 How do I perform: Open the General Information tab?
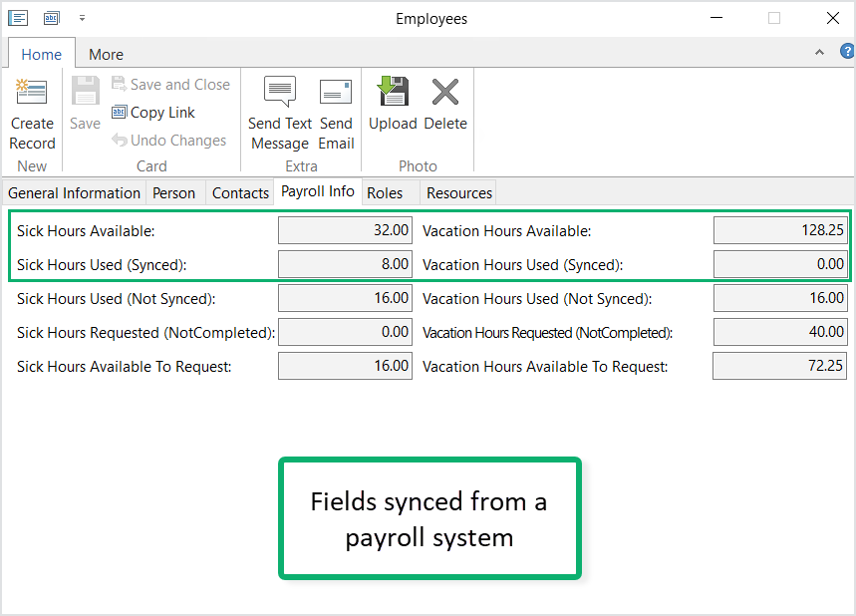click(75, 192)
